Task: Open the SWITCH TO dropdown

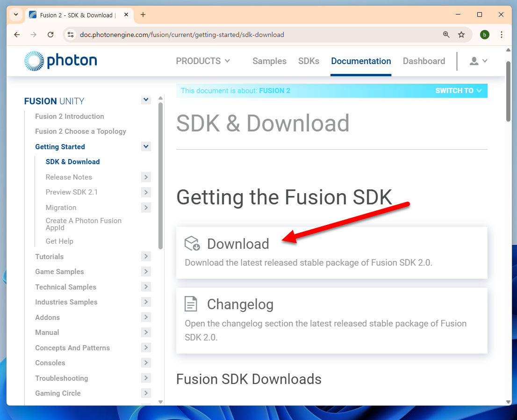Action: pyautogui.click(x=458, y=91)
